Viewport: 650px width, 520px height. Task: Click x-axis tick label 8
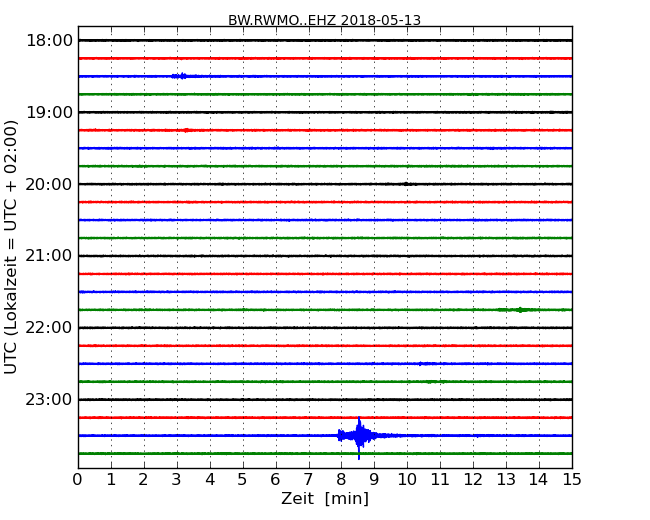[341, 479]
